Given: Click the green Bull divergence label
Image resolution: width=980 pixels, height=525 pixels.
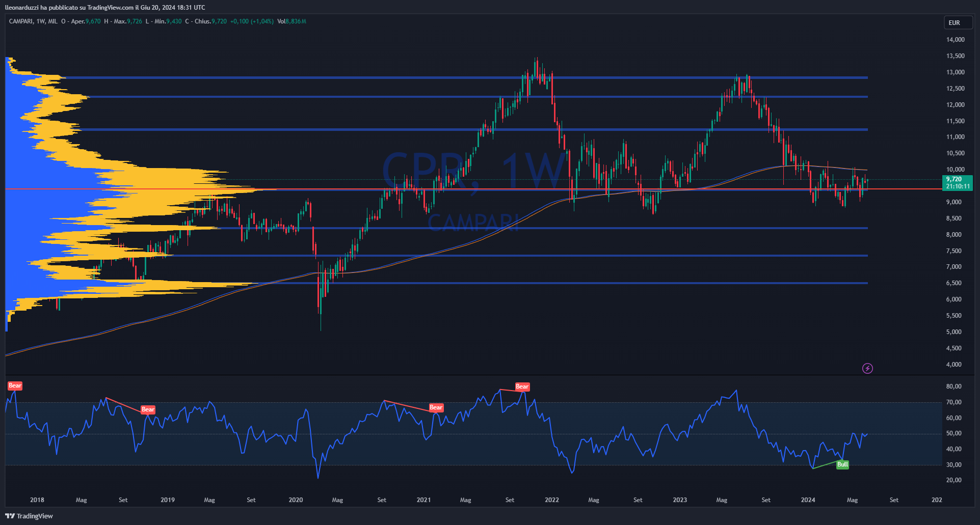Looking at the screenshot, I should (842, 464).
